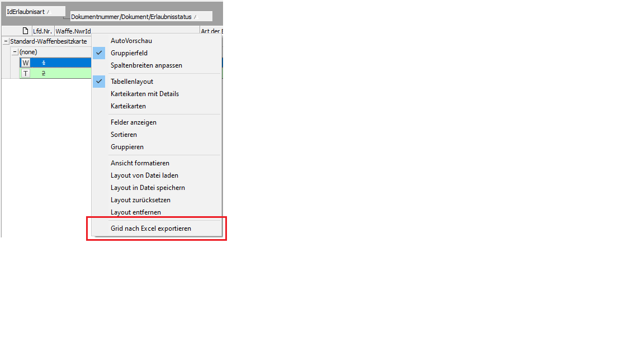
Task: Click Layout in Datei speichern
Action: pyautogui.click(x=148, y=188)
